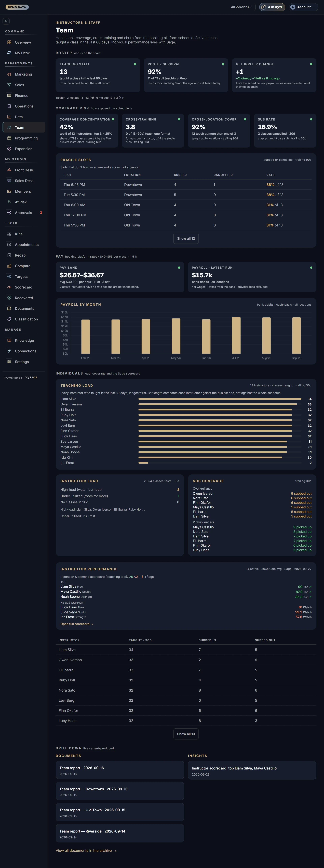This screenshot has width=324, height=868.
Task: Click the Jul '26 payroll bar
Action: (x=236, y=335)
